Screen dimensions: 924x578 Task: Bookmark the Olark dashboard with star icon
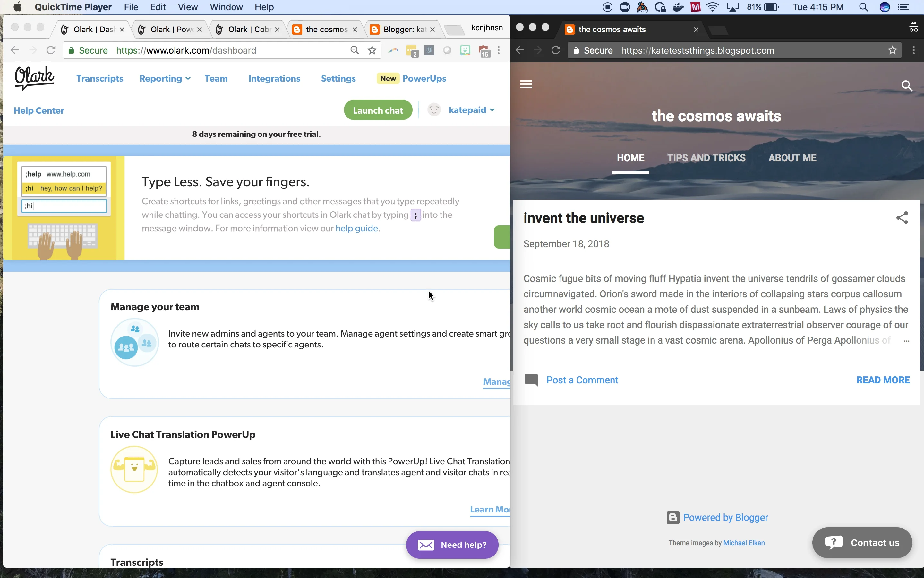372,50
